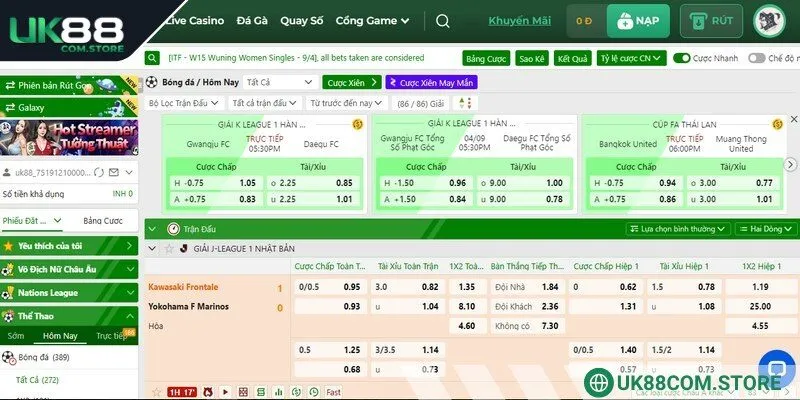Click the search magnifier in top navigation
Screen dimensions: 800x400
[x=443, y=20]
